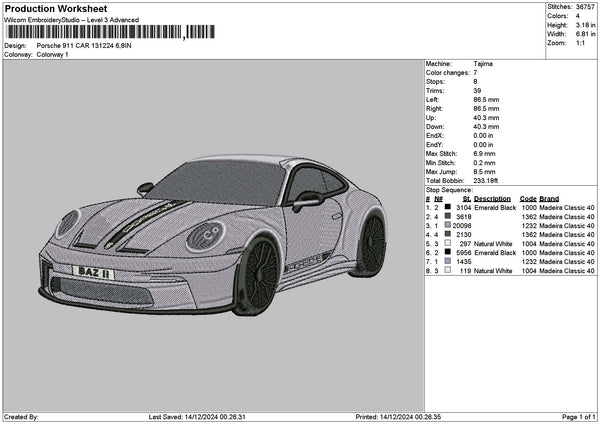The width and height of the screenshot is (600, 424).
Task: Click the Stop Sequence heading
Action: pos(449,189)
